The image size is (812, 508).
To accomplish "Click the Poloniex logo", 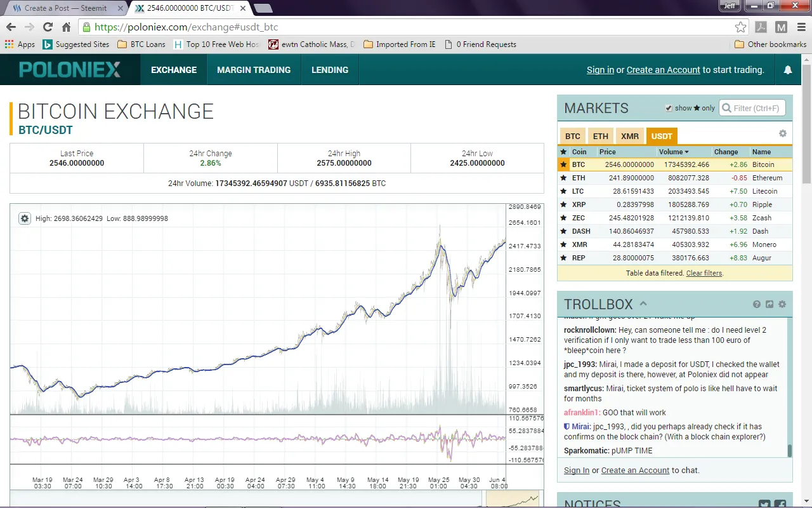I will pos(70,70).
